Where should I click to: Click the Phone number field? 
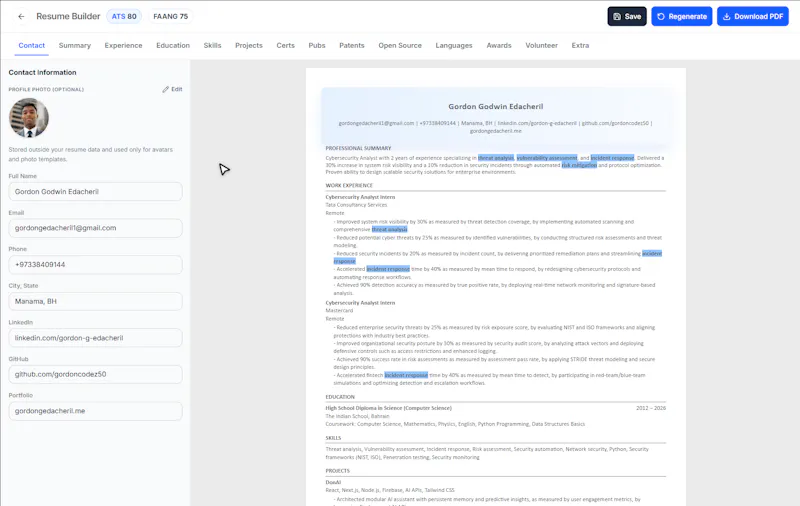(x=95, y=265)
